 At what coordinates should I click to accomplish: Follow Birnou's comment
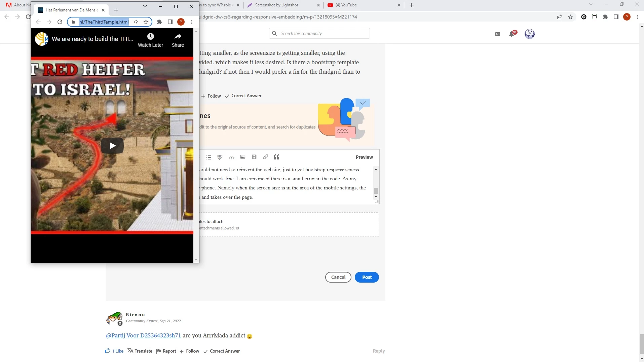(189, 351)
